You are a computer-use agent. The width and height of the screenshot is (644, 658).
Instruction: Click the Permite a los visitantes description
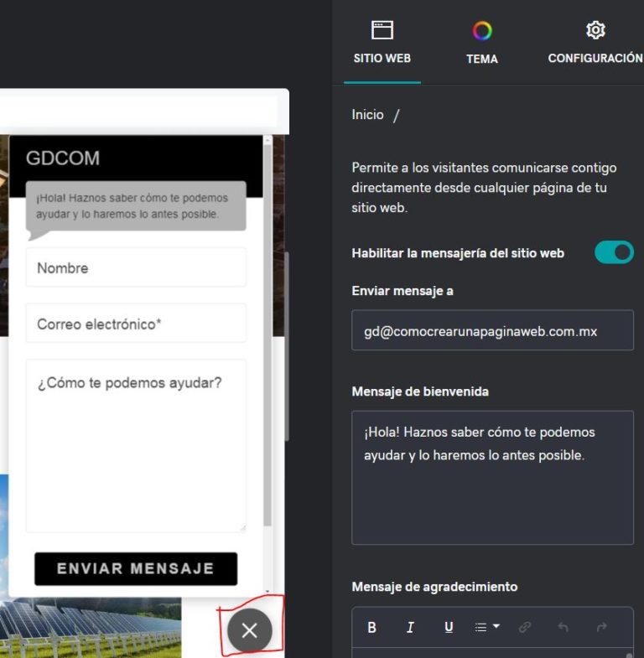click(484, 187)
